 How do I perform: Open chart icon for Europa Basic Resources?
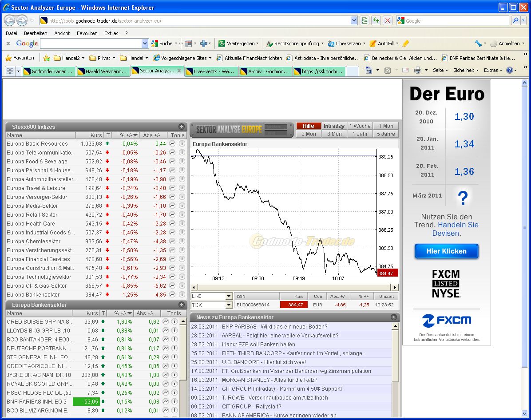[x=172, y=143]
